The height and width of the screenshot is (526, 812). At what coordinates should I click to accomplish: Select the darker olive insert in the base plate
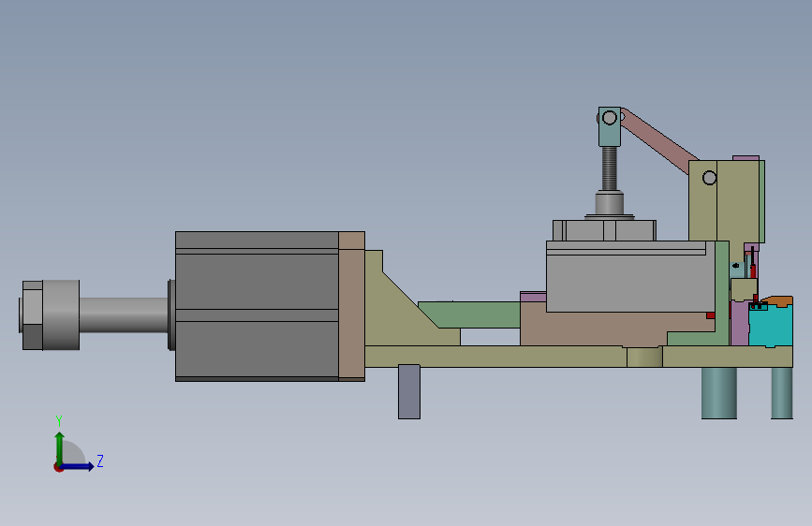tap(644, 358)
